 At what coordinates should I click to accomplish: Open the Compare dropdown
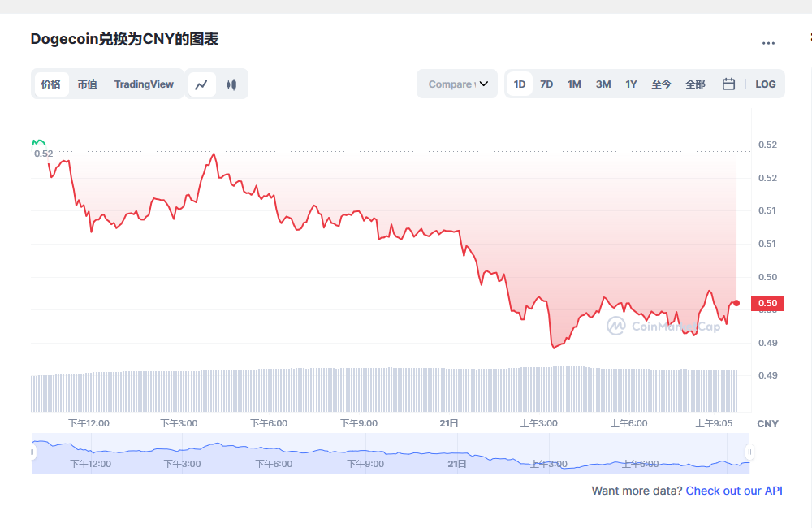pyautogui.click(x=456, y=84)
